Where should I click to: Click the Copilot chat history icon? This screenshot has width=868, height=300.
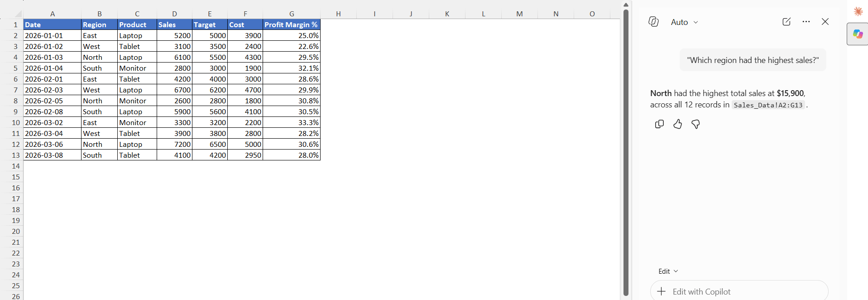(x=653, y=22)
